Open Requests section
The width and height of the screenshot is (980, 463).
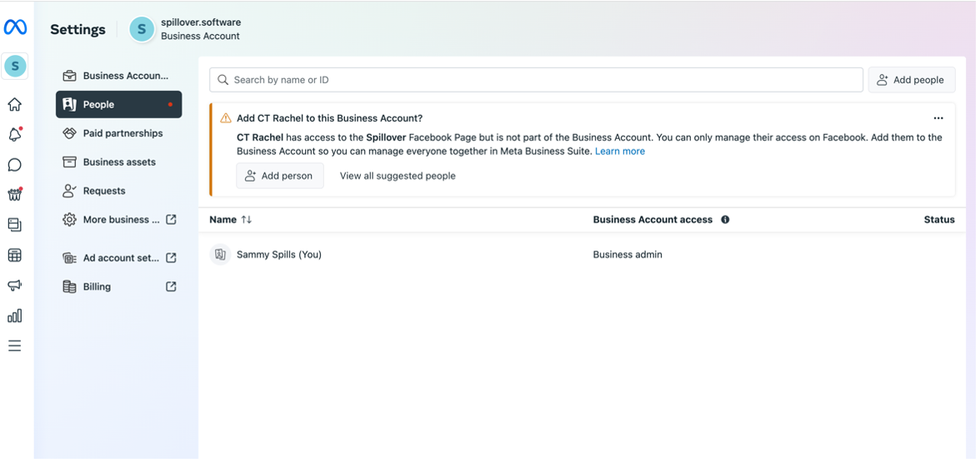pos(118,191)
